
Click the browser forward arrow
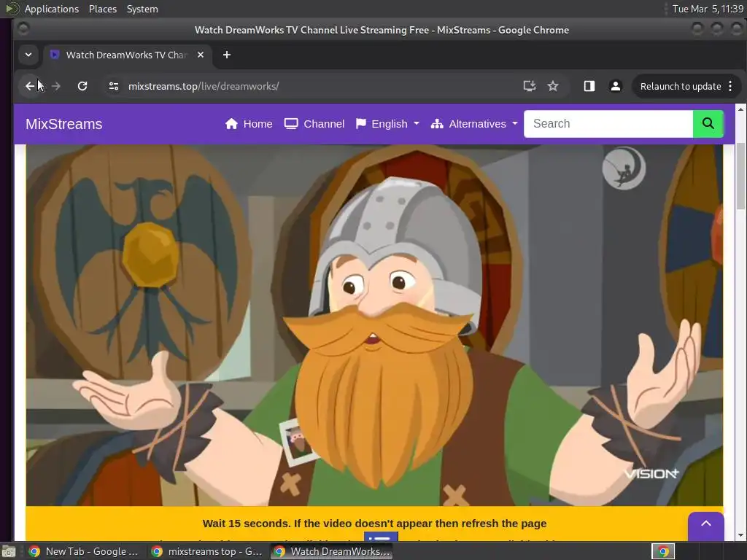55,86
